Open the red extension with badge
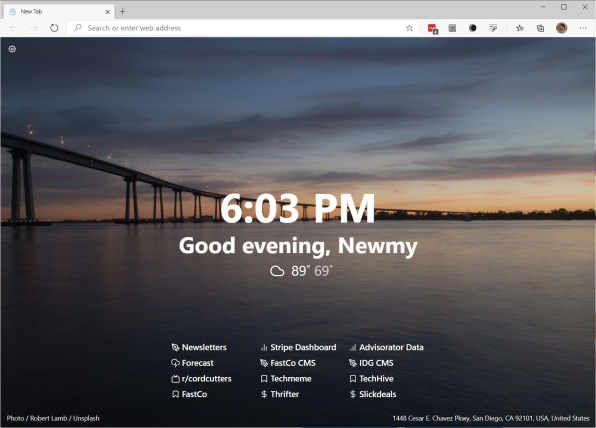The height and width of the screenshot is (428, 596). [433, 29]
